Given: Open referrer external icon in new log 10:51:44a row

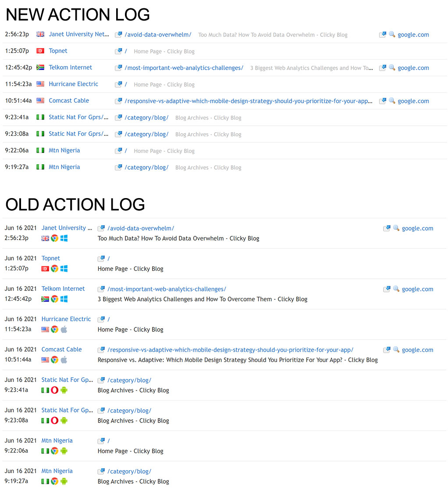Looking at the screenshot, I should click(383, 101).
